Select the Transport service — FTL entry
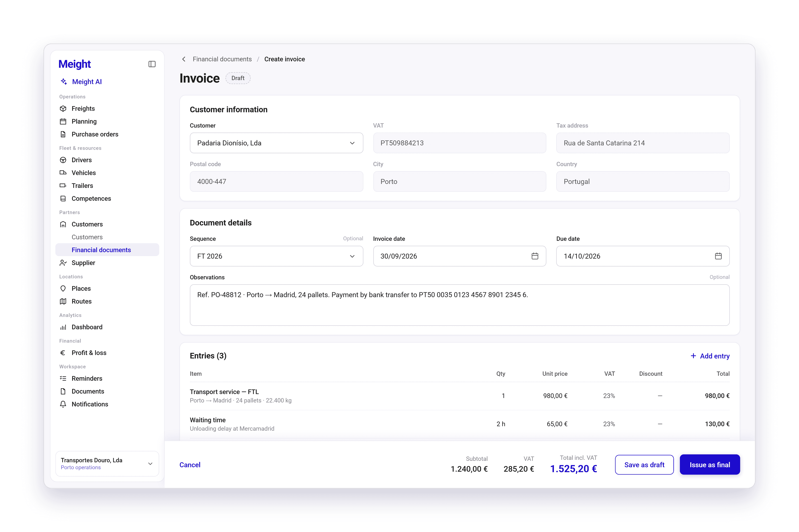Viewport: 799px width, 532px height. pos(459,396)
